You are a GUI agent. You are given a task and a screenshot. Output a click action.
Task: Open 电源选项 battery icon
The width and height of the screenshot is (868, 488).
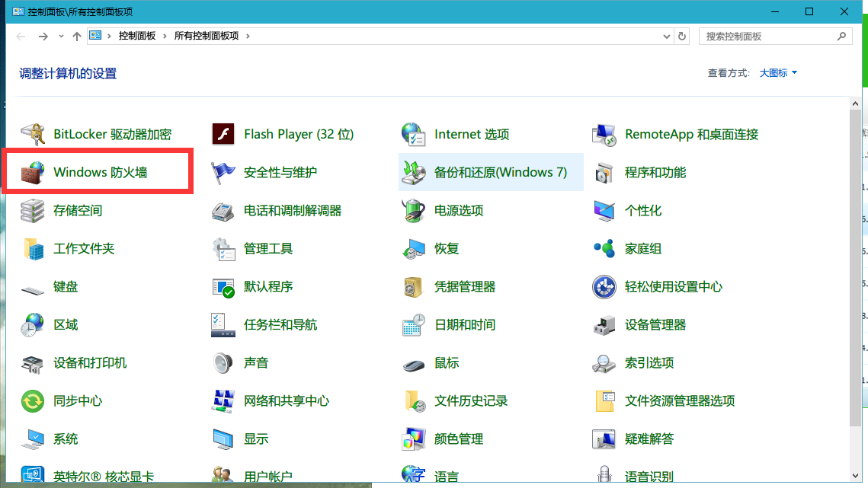[x=414, y=211]
